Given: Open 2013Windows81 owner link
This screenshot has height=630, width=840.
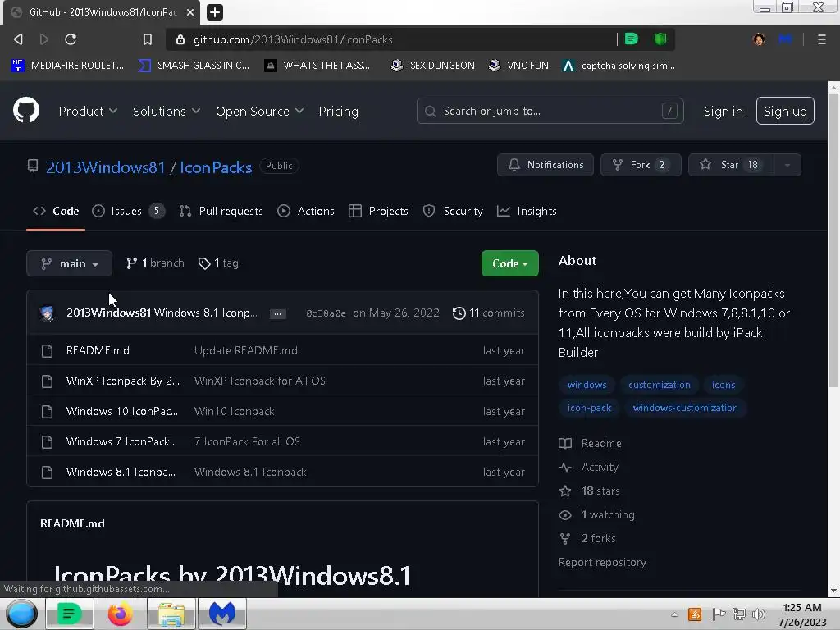Looking at the screenshot, I should click(106, 167).
